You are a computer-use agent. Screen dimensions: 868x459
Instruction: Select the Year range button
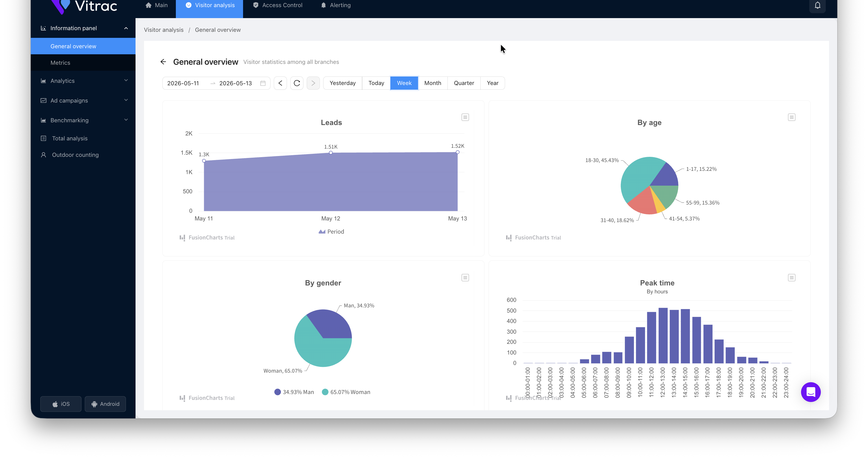pyautogui.click(x=492, y=83)
